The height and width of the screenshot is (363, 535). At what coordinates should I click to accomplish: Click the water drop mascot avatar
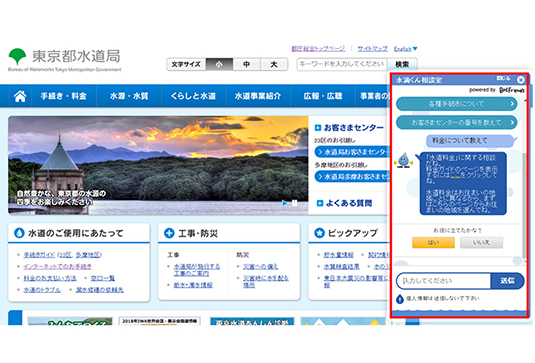tap(404, 160)
